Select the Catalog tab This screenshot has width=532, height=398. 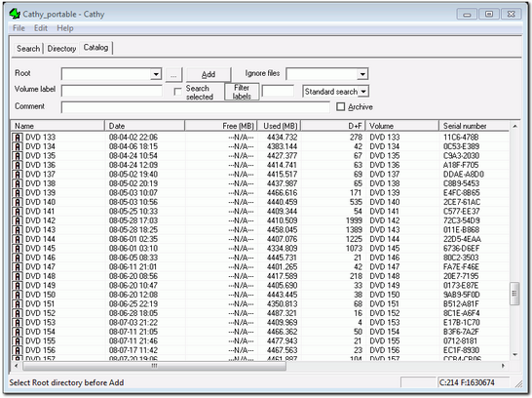click(x=96, y=48)
